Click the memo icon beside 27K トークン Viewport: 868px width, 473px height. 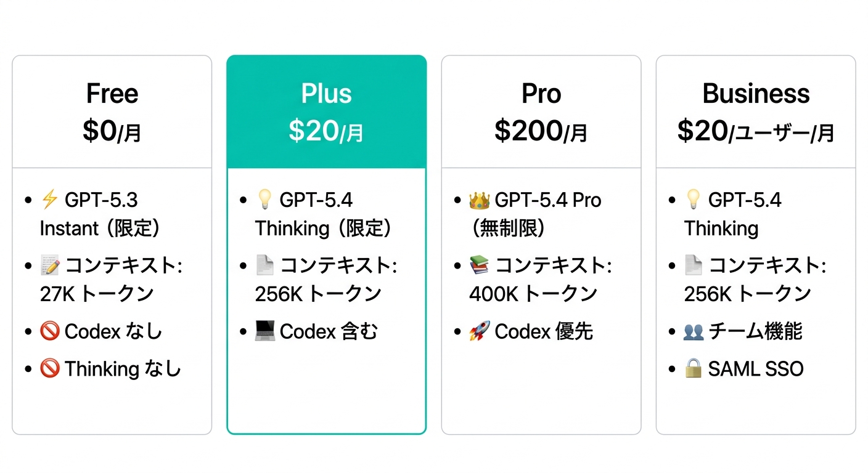point(49,266)
